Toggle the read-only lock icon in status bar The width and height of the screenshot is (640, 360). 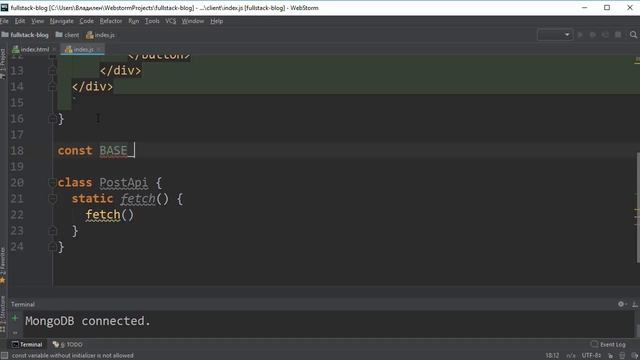[x=610, y=356]
